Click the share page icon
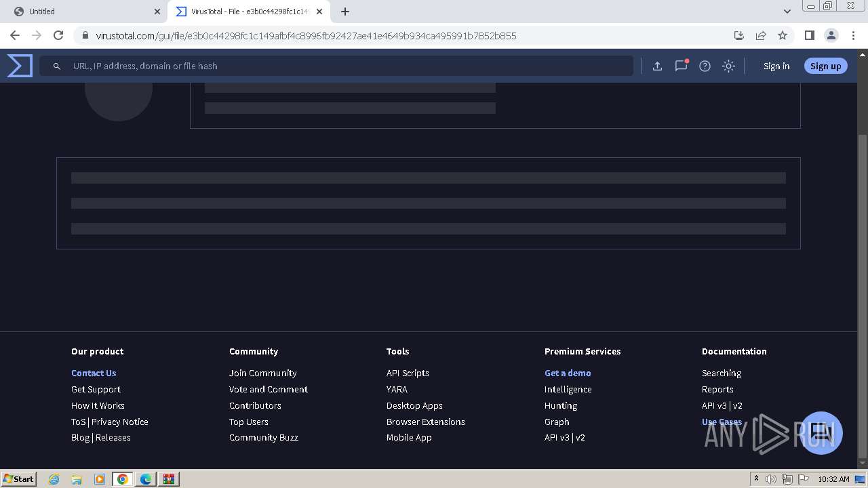The image size is (868, 488). [x=761, y=35]
